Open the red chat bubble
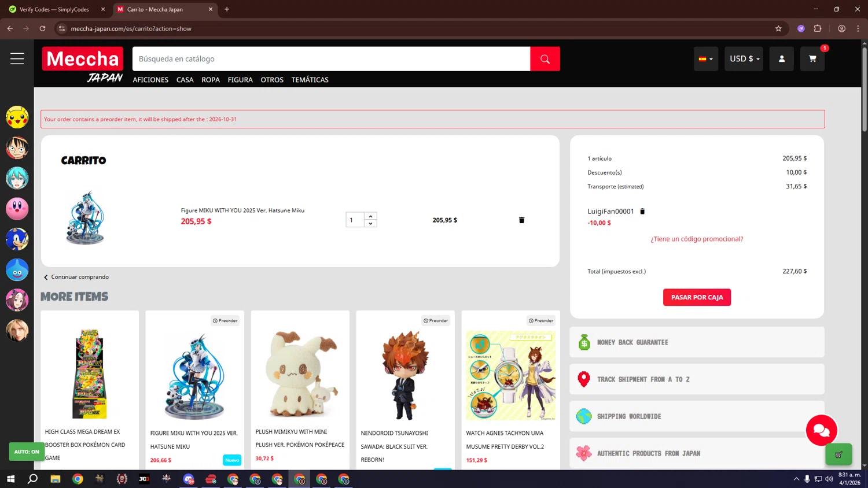 coord(821,430)
